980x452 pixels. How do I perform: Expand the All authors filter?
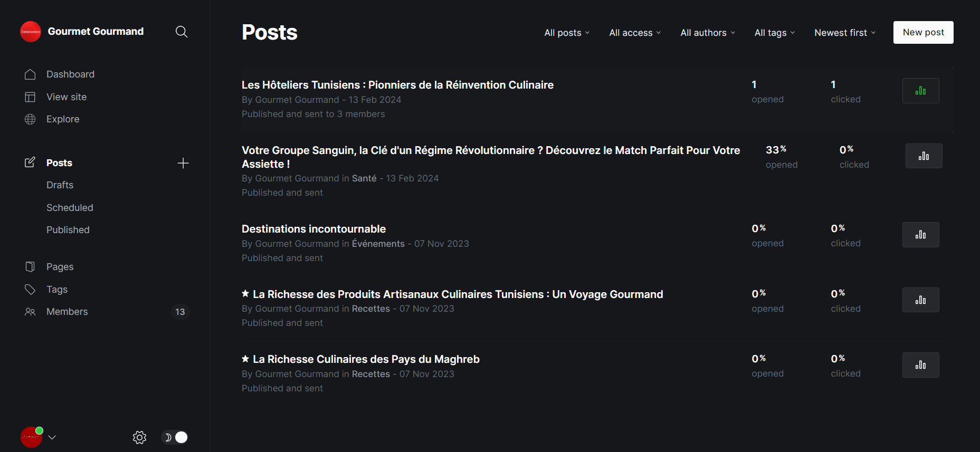point(708,33)
